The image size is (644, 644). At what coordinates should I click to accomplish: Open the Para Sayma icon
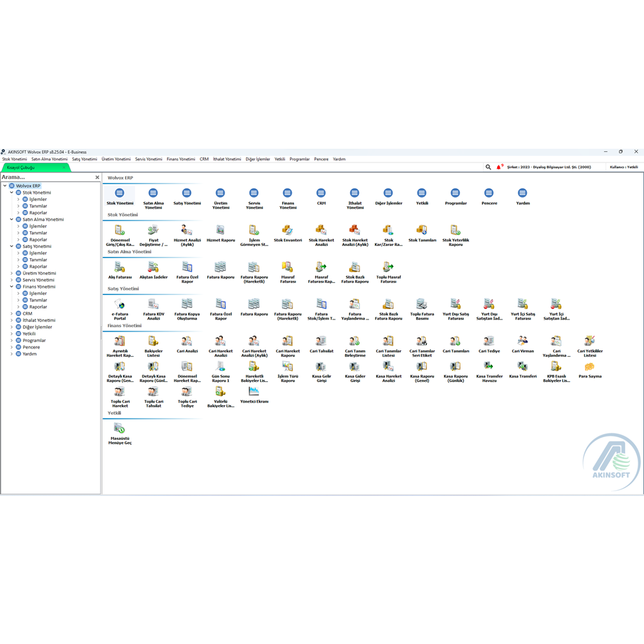coord(589,367)
